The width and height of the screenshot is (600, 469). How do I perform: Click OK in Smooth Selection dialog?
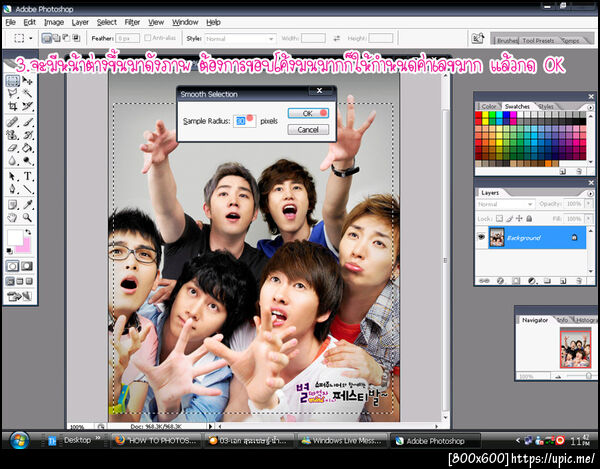[x=308, y=113]
